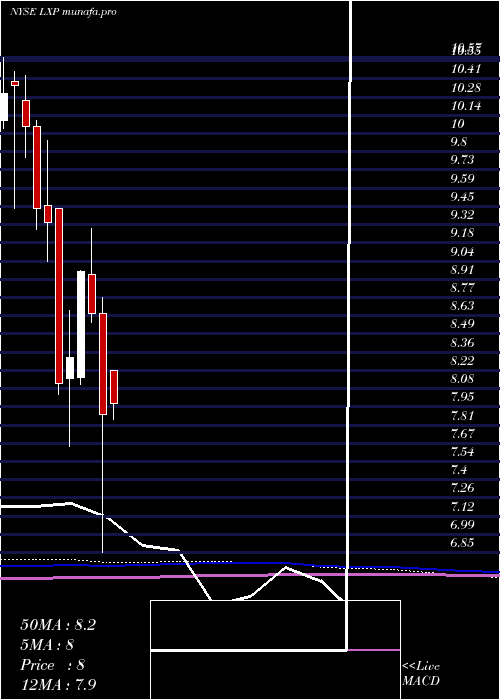This screenshot has width=500, height=700.
Task: Select the 8.91 price axis label
Action: 462,270
